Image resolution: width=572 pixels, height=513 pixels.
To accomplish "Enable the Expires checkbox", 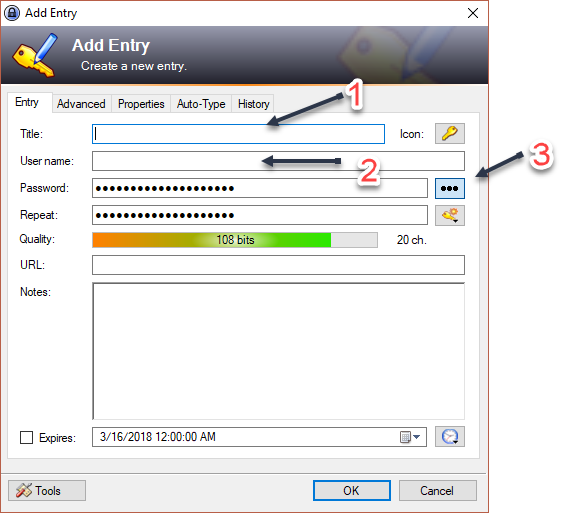I will click(x=26, y=437).
